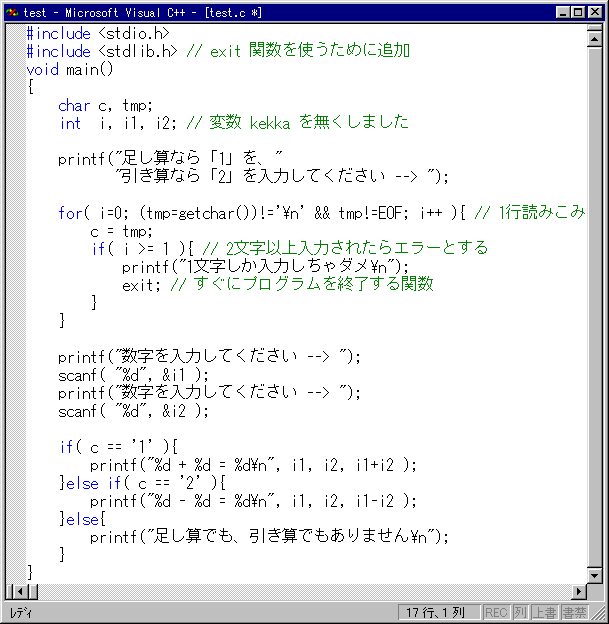Click the window resize grip in corner
The image size is (609, 624).
(598, 614)
